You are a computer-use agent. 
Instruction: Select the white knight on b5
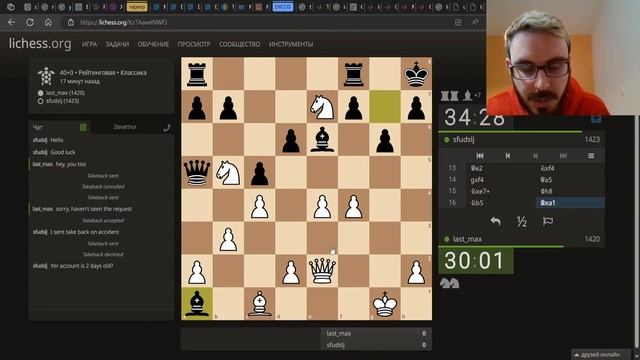pos(228,172)
